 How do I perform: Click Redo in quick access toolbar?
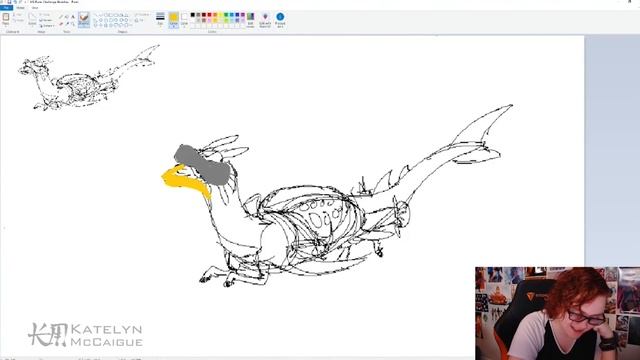click(x=20, y=2)
